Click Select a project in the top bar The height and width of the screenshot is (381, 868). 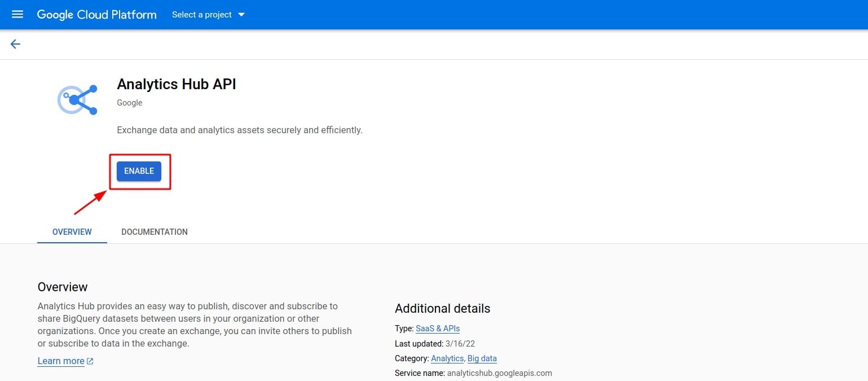click(x=201, y=15)
